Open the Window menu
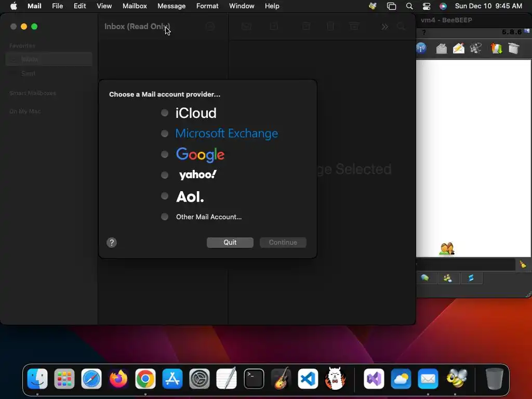This screenshot has width=532, height=399. pyautogui.click(x=242, y=6)
